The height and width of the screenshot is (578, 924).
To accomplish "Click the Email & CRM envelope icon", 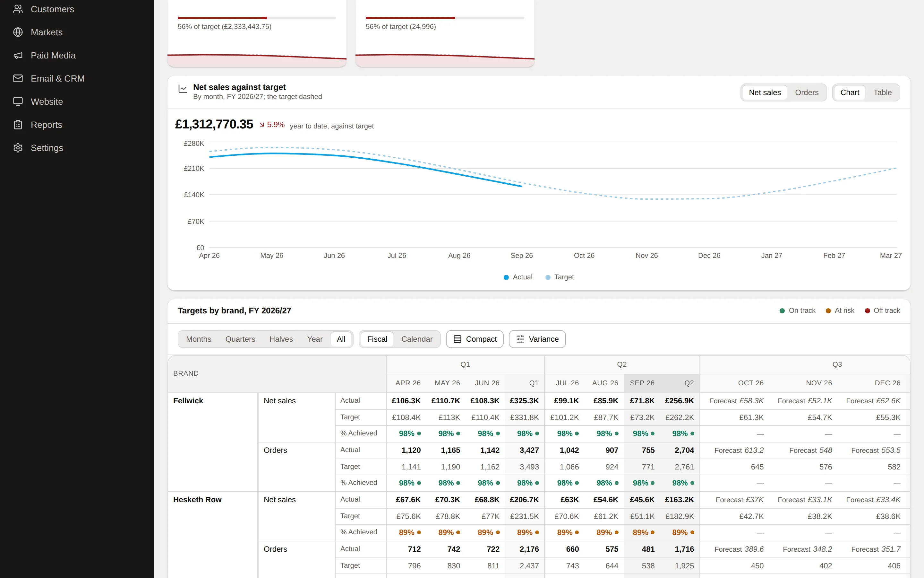I will (x=18, y=78).
